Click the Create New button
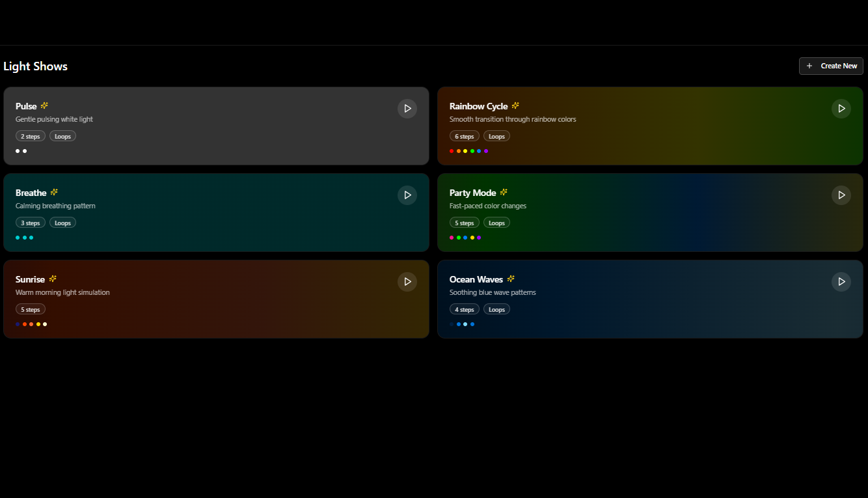Image resolution: width=868 pixels, height=498 pixels. tap(831, 66)
